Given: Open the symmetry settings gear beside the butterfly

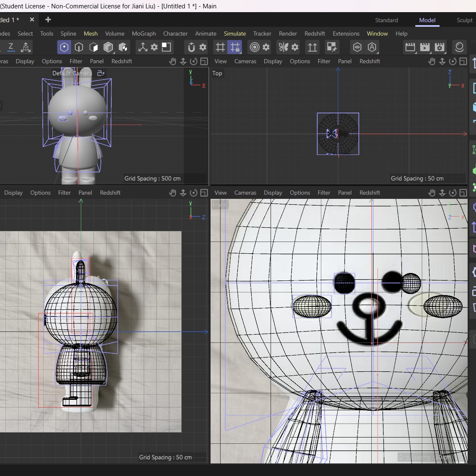Looking at the screenshot, I should [295, 47].
